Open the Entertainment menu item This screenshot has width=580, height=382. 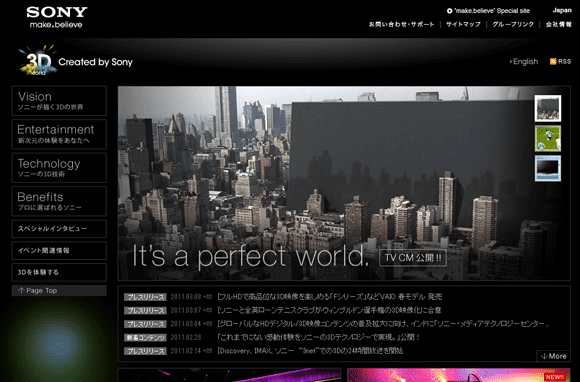tap(59, 134)
